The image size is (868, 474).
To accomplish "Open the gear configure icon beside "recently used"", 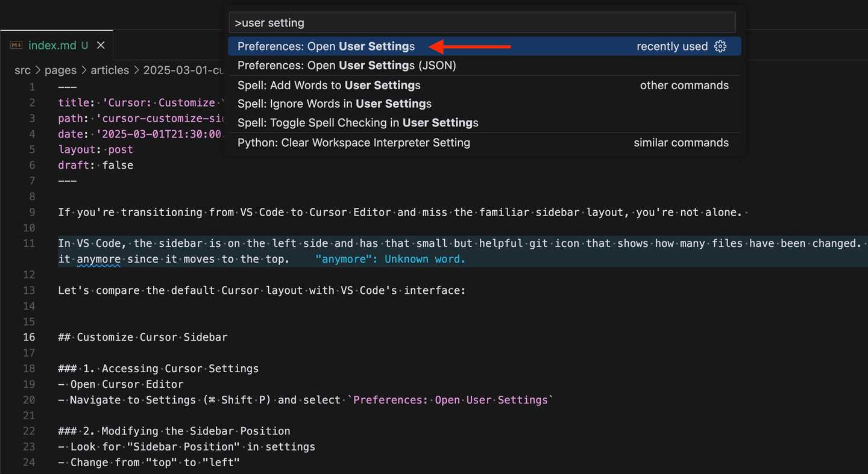I will (x=720, y=46).
